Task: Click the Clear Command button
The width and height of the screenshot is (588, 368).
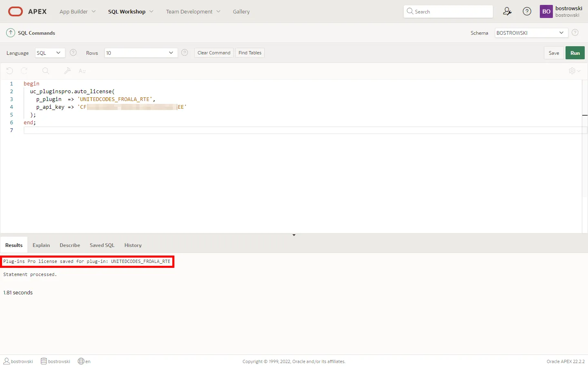Action: click(x=214, y=53)
